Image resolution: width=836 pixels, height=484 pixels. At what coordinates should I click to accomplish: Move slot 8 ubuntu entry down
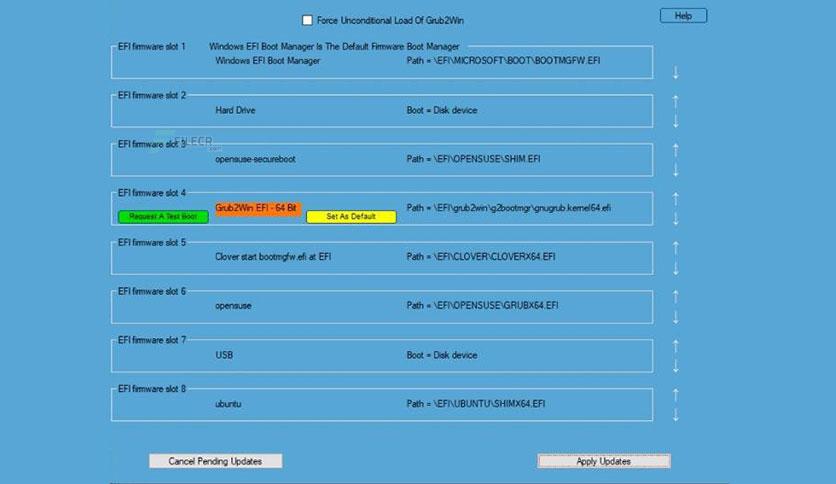(x=676, y=415)
